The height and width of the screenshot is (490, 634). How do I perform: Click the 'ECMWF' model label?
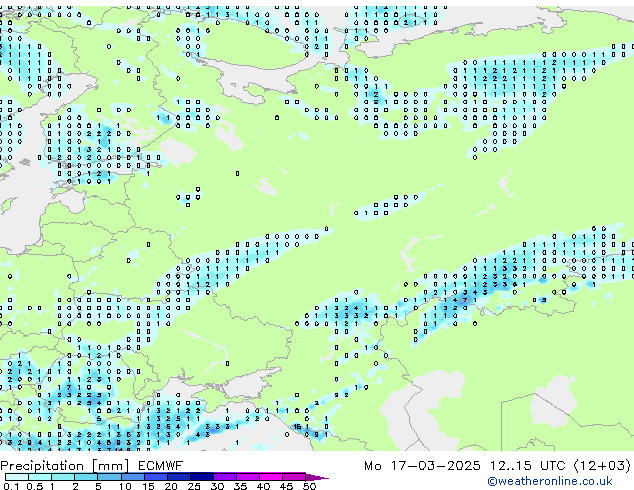(161, 466)
